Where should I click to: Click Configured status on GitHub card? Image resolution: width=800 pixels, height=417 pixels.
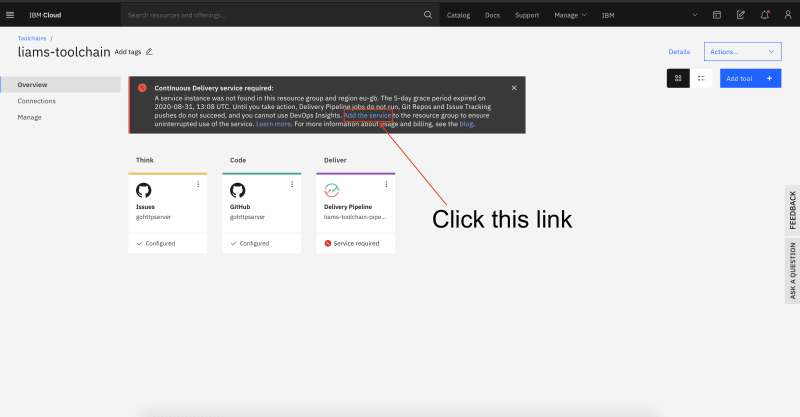[x=254, y=243]
